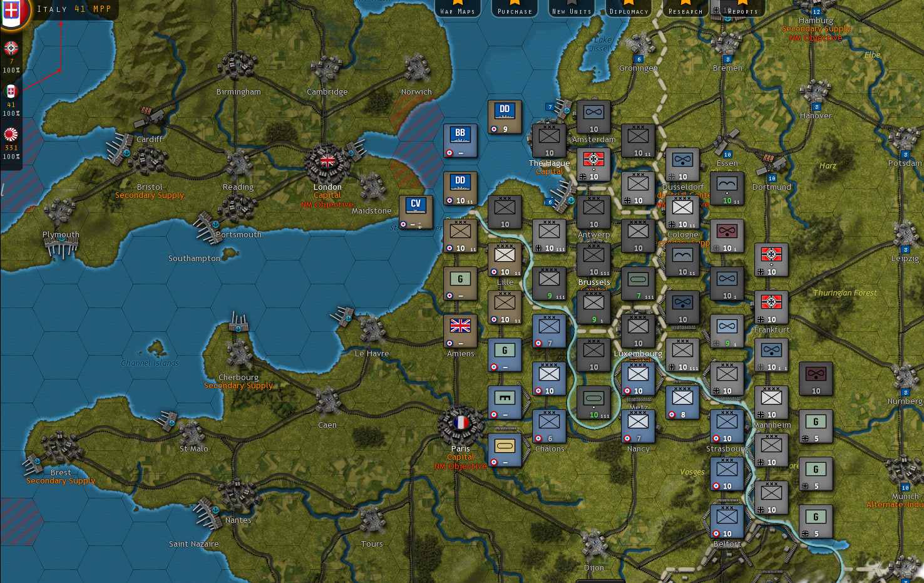The width and height of the screenshot is (924, 583).
Task: Select the DD destroyer with strength 9
Action: click(505, 116)
